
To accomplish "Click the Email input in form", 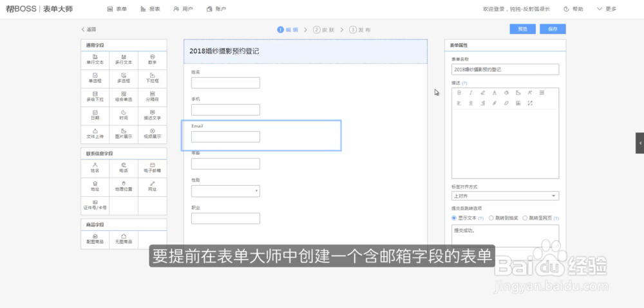I will click(225, 137).
